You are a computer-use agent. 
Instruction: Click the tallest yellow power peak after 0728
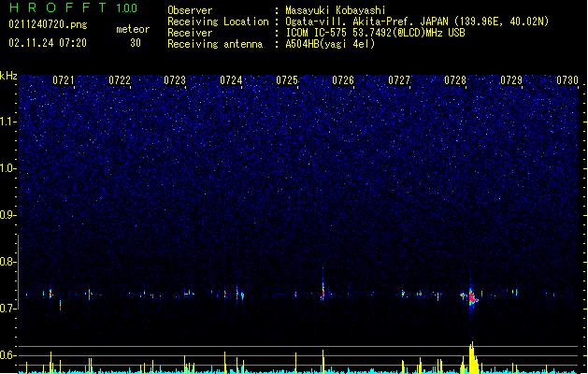coord(472,357)
